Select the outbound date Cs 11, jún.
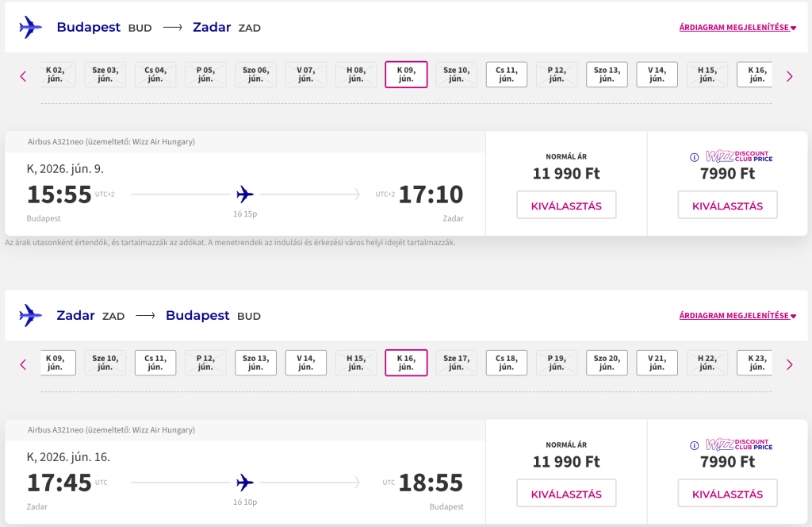The width and height of the screenshot is (812, 527). [x=506, y=75]
